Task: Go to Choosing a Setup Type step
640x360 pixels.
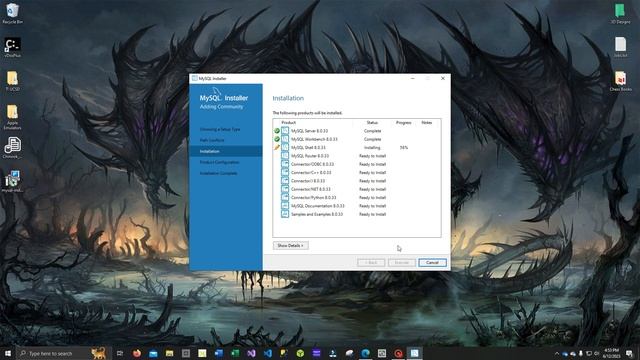Action: [x=220, y=129]
